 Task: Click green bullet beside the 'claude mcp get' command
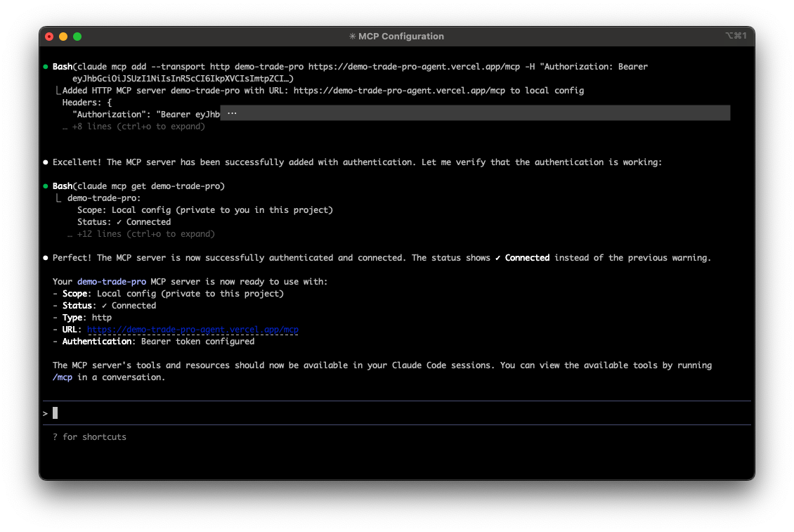point(46,186)
